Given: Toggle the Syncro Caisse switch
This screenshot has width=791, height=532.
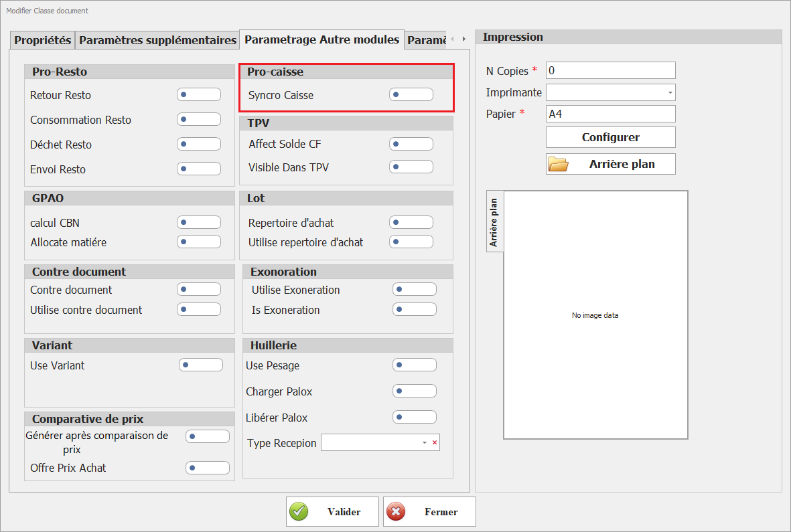Looking at the screenshot, I should click(x=411, y=95).
